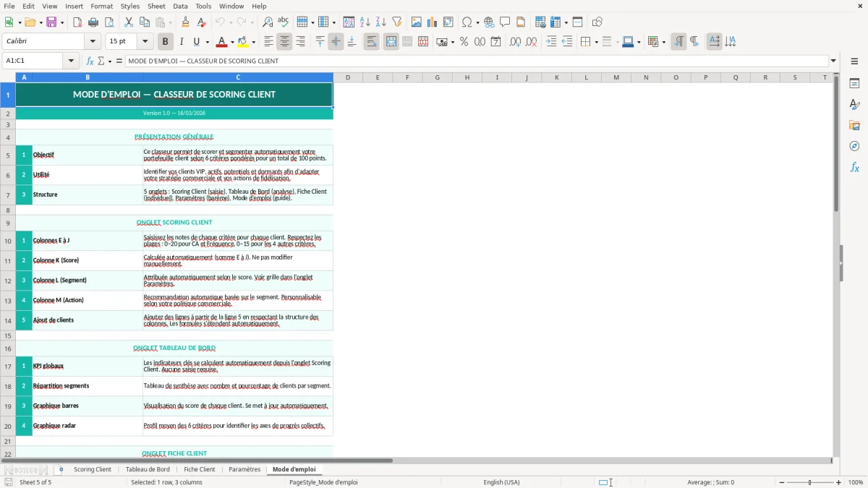Select Clone Formatting paintbrush

(x=186, y=22)
